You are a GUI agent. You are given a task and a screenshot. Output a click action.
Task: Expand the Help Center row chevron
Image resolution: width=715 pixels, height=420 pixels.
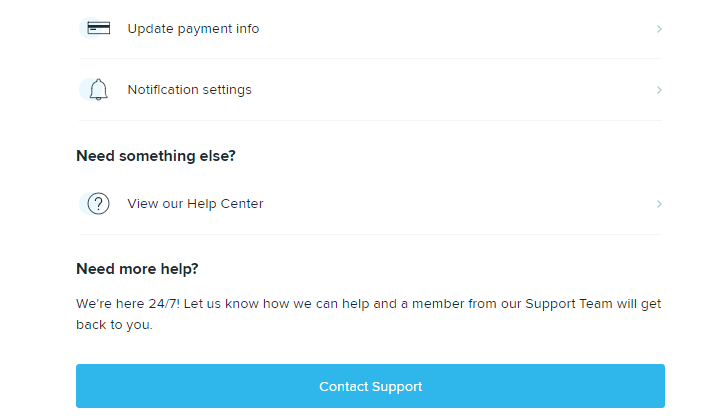(x=659, y=204)
